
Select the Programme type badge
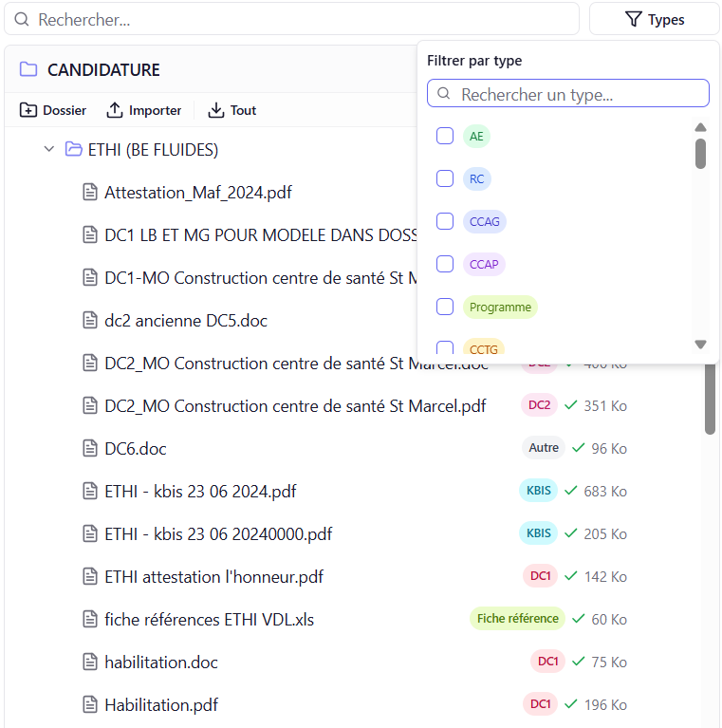coord(500,308)
